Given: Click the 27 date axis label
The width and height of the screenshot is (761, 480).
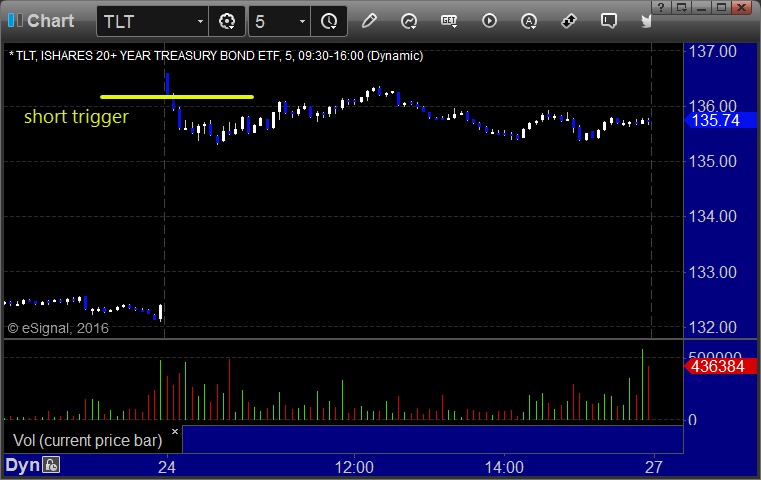Looking at the screenshot, I should click(x=654, y=467).
